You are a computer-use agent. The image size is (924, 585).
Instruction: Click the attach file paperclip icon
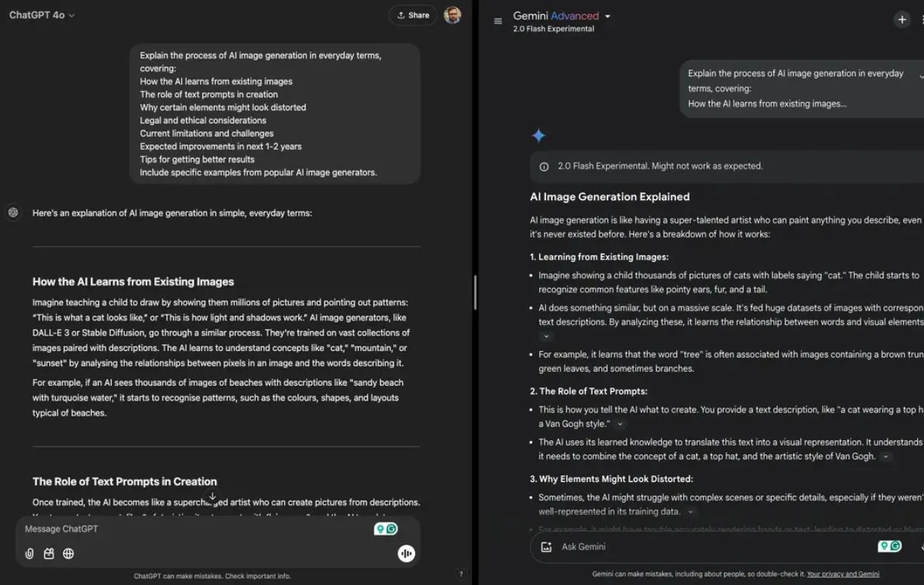pos(29,553)
